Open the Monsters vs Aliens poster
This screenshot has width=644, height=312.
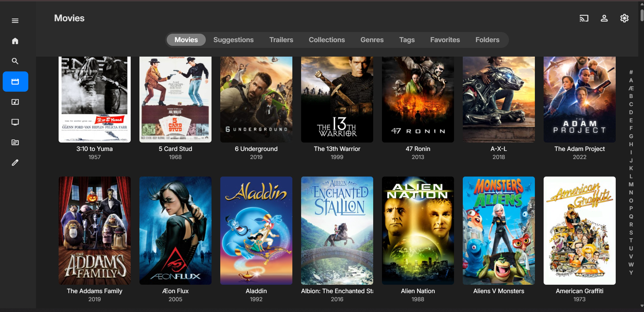(x=499, y=230)
